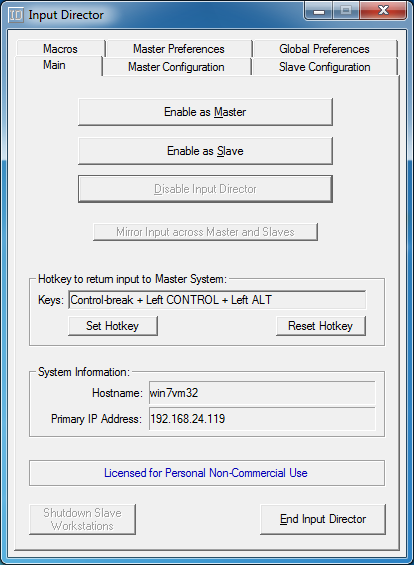The image size is (414, 565).
Task: Click the Set Hotkey button
Action: pos(113,326)
